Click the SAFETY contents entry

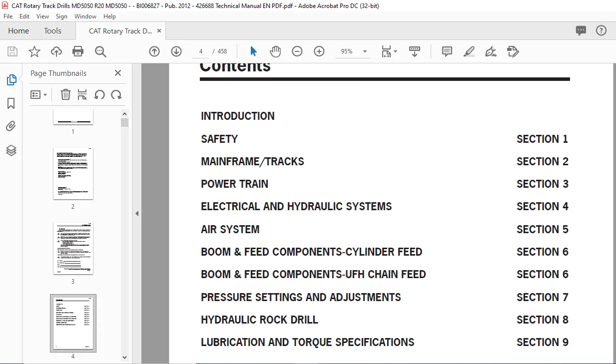219,139
